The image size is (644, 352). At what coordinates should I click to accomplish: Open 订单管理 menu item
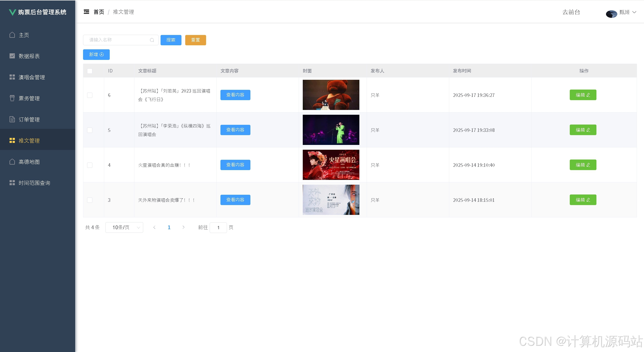pos(38,120)
